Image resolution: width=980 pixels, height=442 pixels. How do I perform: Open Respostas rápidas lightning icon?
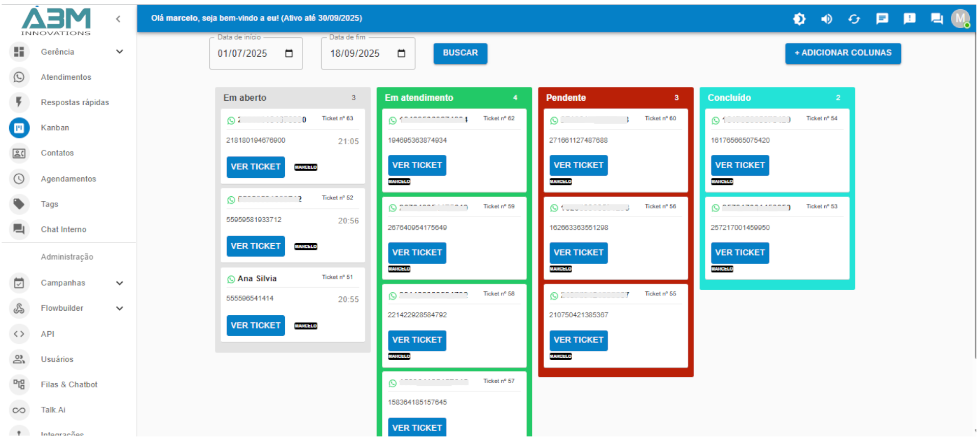click(x=19, y=102)
